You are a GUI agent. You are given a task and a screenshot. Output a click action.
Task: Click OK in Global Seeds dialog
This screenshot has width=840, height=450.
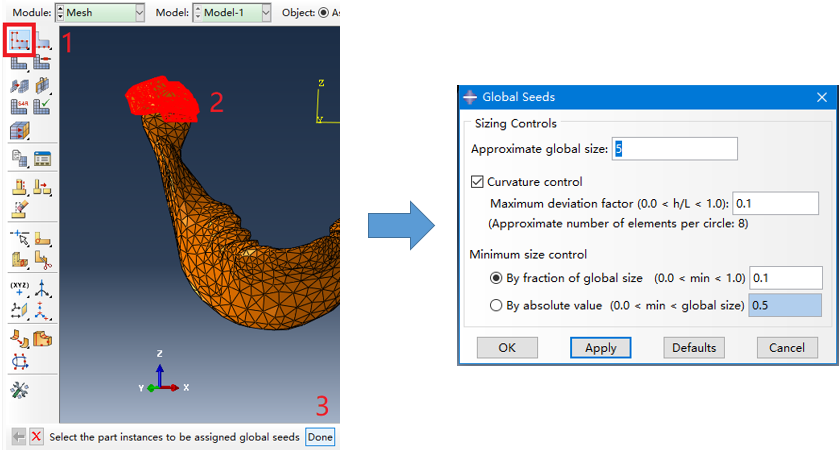(x=506, y=348)
